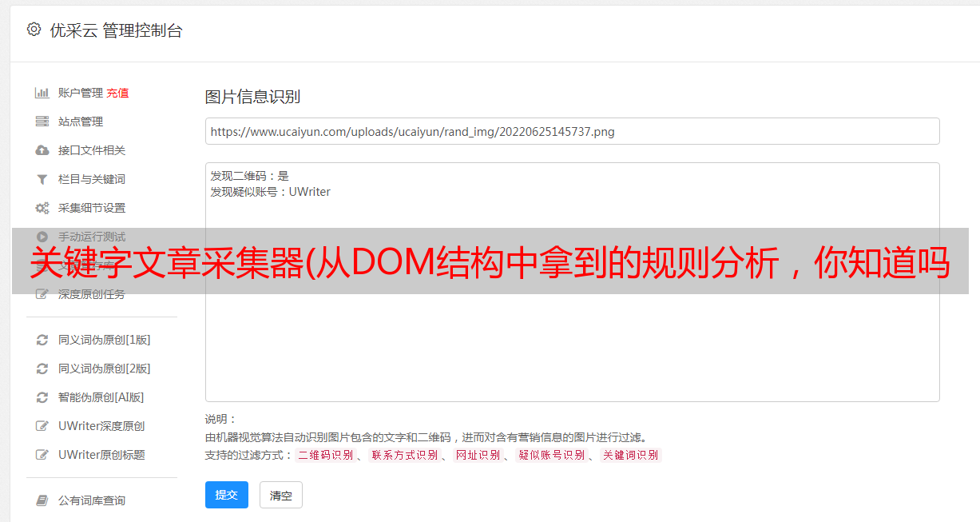
Task: Click the UWriter深度原创 edit icon
Action: (42, 426)
